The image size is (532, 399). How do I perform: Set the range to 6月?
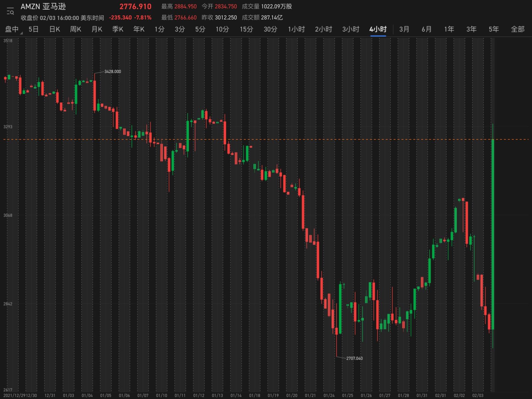[x=427, y=29]
